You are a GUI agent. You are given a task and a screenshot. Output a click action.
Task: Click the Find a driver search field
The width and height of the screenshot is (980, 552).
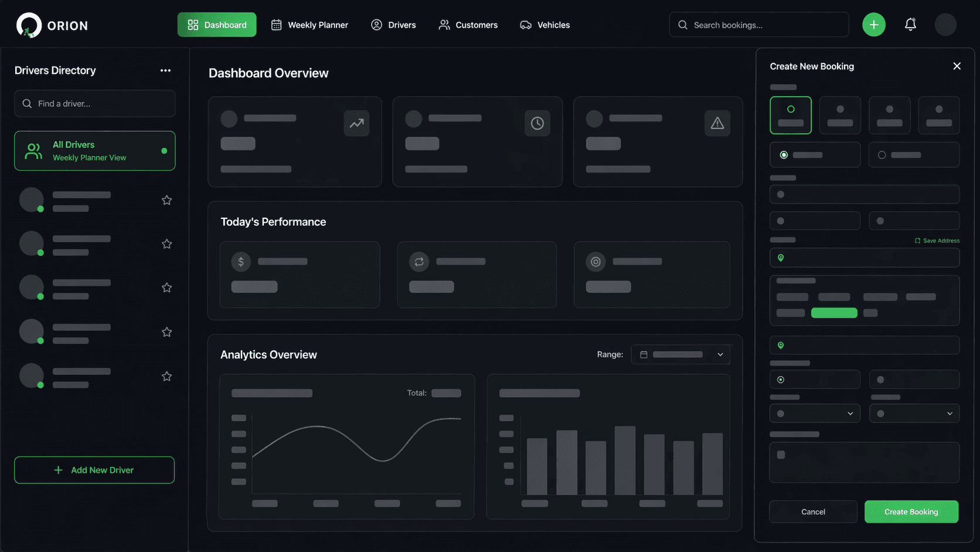(95, 103)
